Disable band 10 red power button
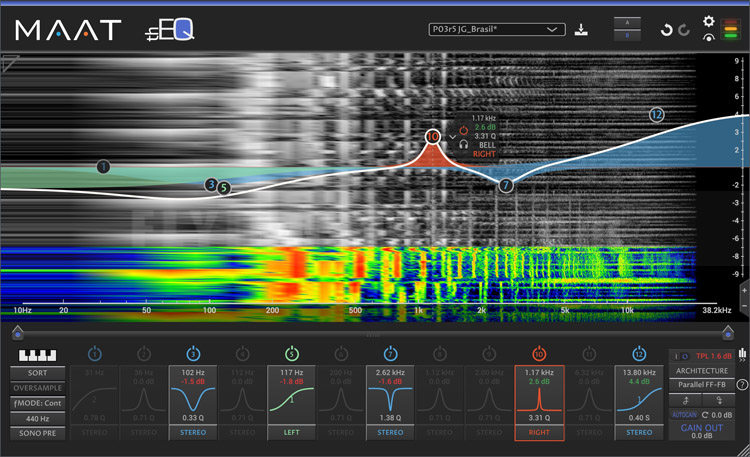Screen dimensions: 750x457 [539, 354]
